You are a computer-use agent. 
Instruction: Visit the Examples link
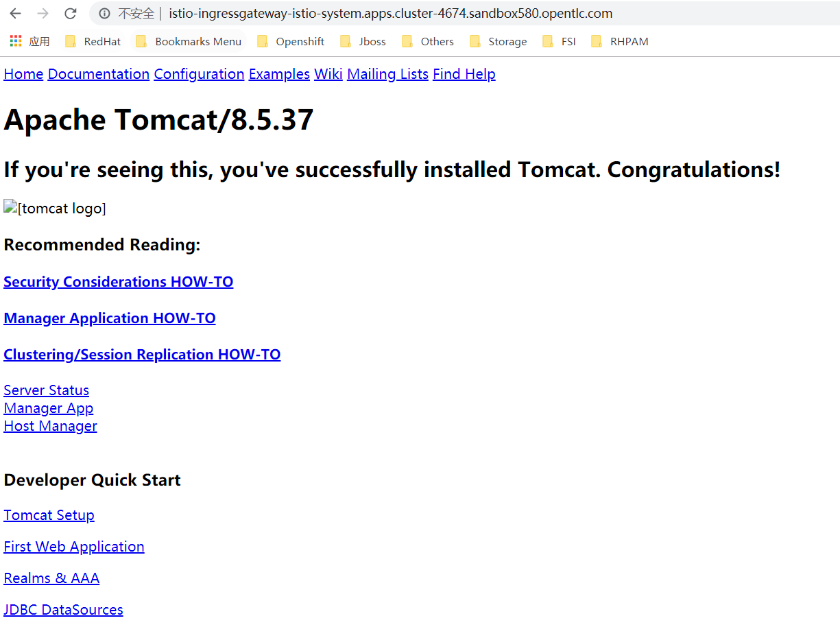tap(279, 74)
